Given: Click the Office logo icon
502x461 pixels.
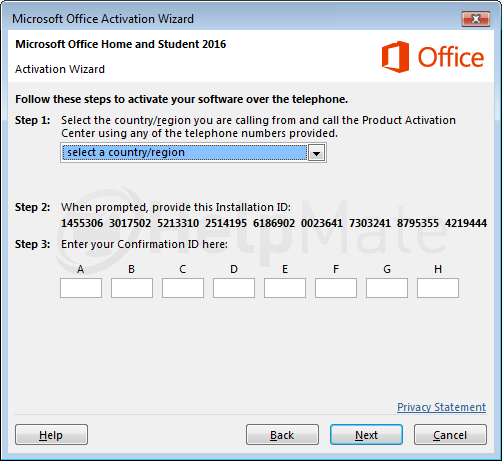Looking at the screenshot, I should point(395,57).
